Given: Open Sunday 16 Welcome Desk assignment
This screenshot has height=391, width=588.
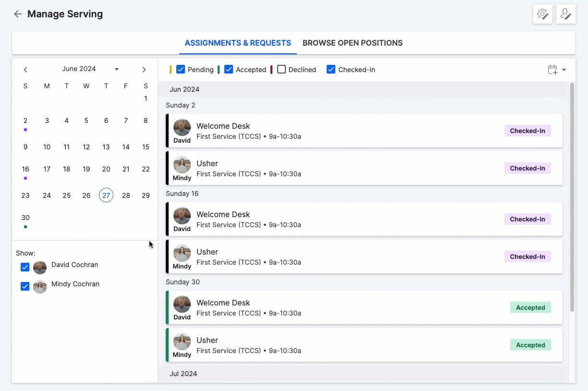Looking at the screenshot, I should coord(364,219).
